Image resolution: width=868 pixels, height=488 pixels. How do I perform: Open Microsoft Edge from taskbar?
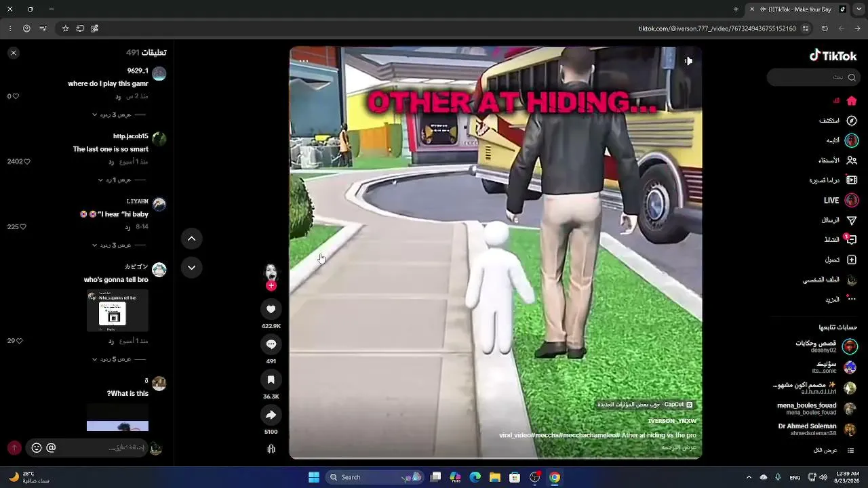(475, 477)
